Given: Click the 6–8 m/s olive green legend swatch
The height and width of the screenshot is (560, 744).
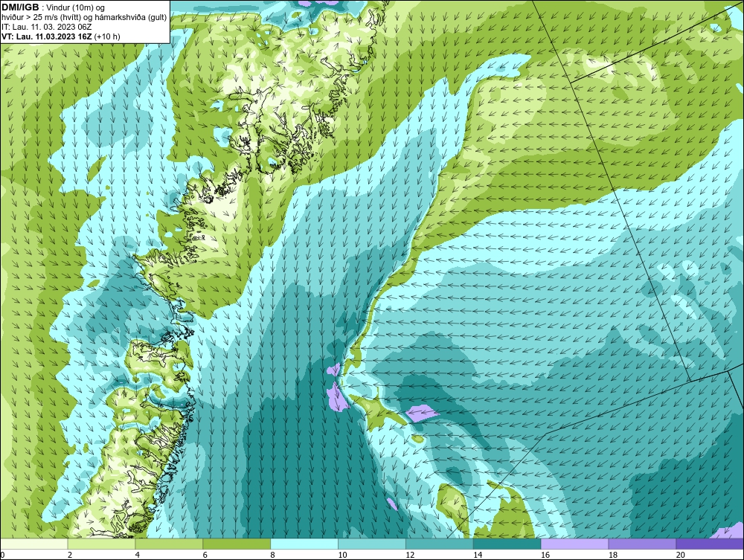Looking at the screenshot, I should coord(237,544).
